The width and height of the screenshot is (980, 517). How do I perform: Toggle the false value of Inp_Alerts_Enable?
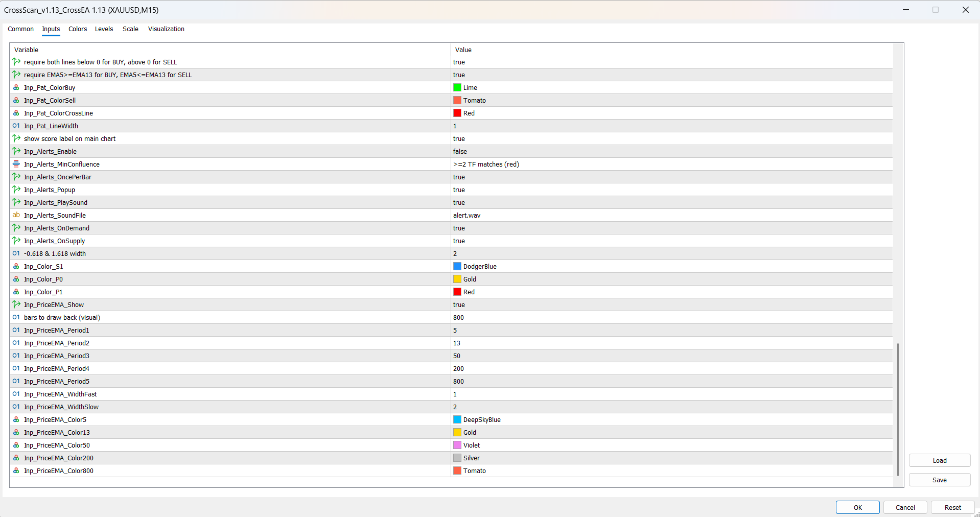(x=671, y=151)
